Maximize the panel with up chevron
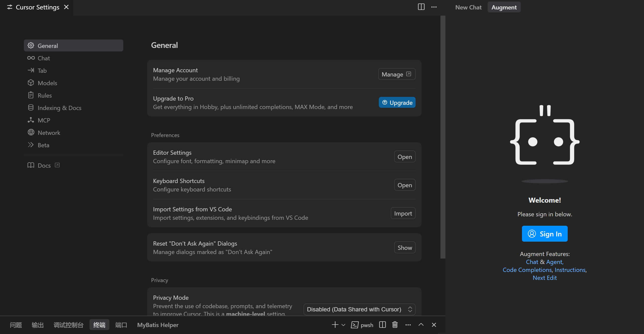The height and width of the screenshot is (334, 644). click(421, 325)
